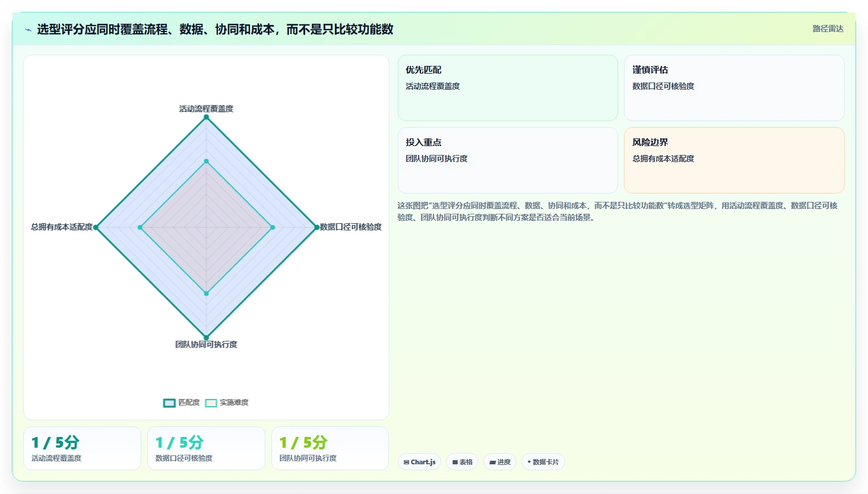
Task: Click the 团队协同可执行度 radar axis label
Action: click(x=206, y=344)
